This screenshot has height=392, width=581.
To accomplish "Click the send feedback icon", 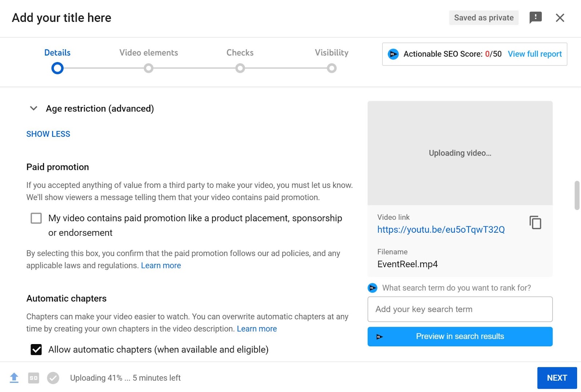I will click(x=536, y=17).
